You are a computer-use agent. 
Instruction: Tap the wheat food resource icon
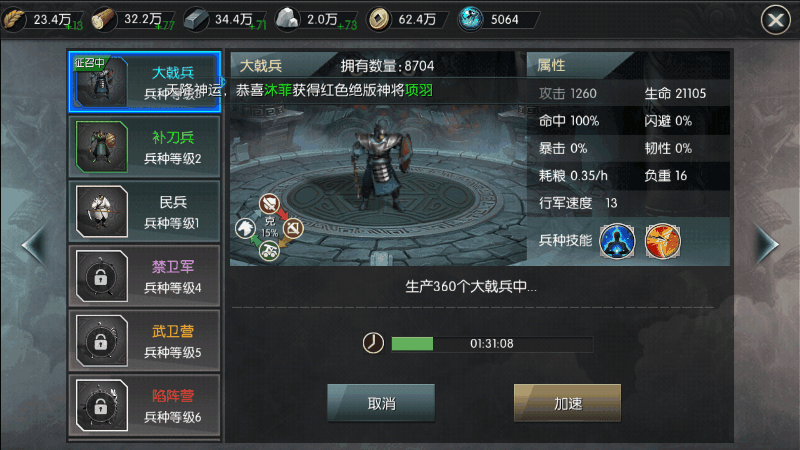14,19
